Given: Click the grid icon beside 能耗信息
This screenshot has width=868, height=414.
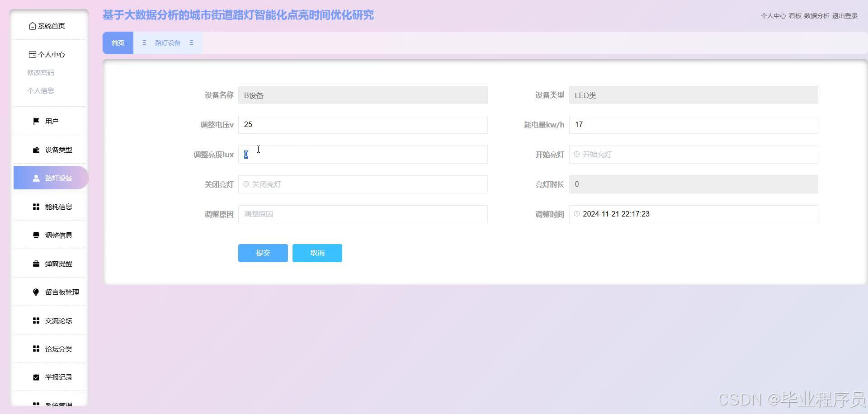Looking at the screenshot, I should tap(36, 207).
